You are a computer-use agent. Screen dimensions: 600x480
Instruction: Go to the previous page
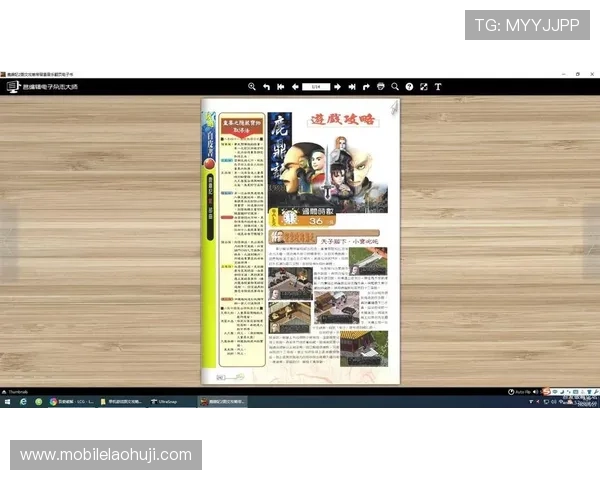(295, 87)
